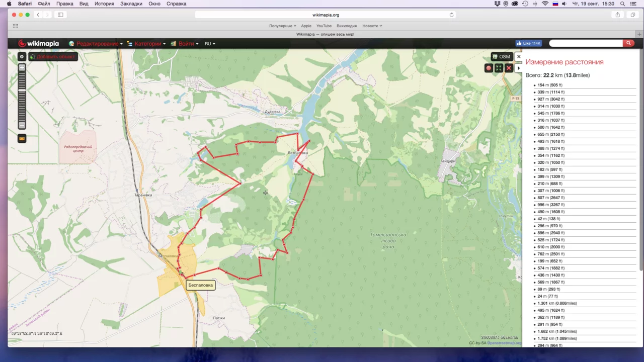Open the Правка menu
The image size is (644, 362).
tap(65, 4)
